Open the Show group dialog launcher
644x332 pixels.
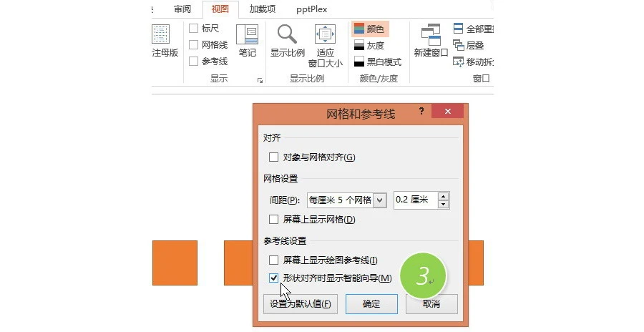[260, 81]
